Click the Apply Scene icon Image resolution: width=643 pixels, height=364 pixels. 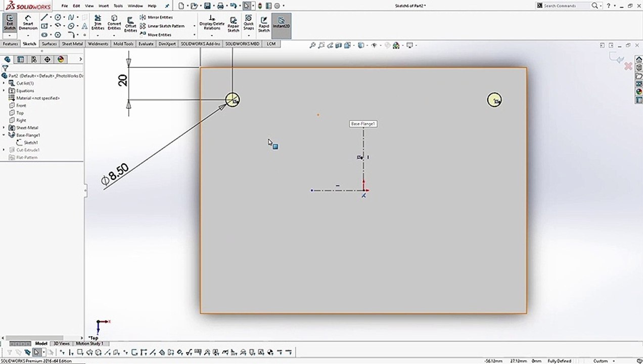coord(397,45)
